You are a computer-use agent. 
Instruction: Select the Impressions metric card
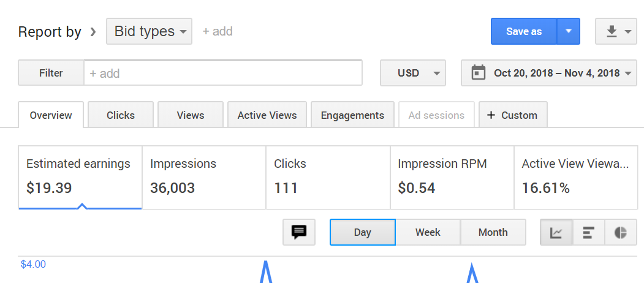tap(204, 177)
